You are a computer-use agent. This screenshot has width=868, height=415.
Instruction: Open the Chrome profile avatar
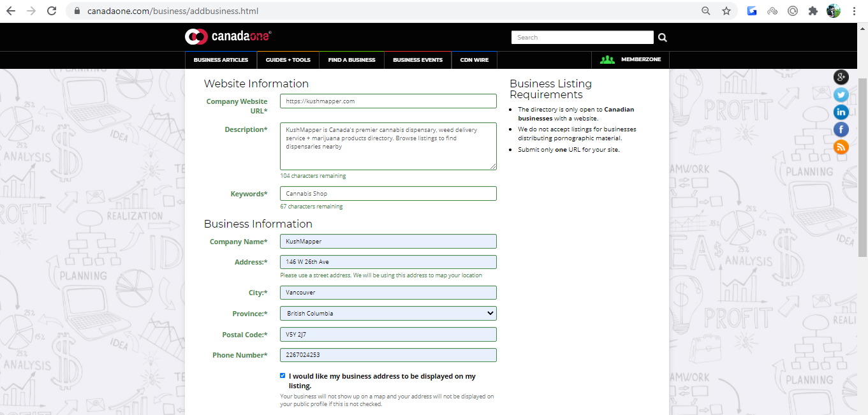833,11
